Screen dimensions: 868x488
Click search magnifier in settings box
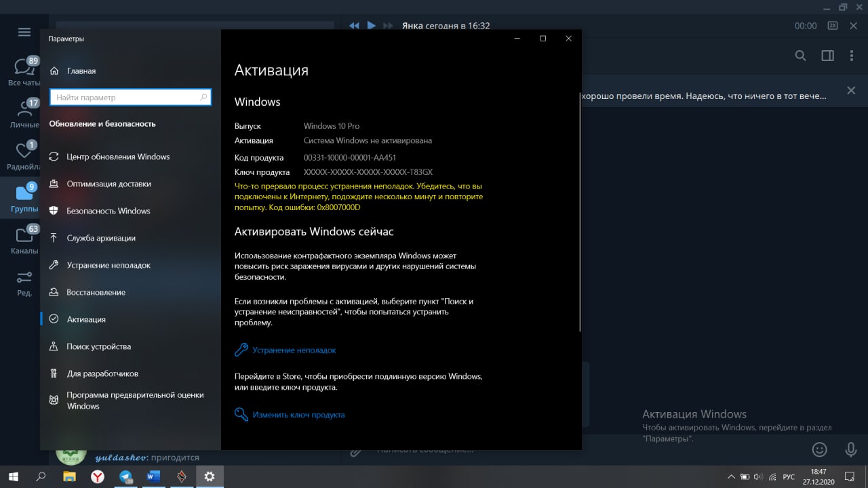click(x=203, y=98)
